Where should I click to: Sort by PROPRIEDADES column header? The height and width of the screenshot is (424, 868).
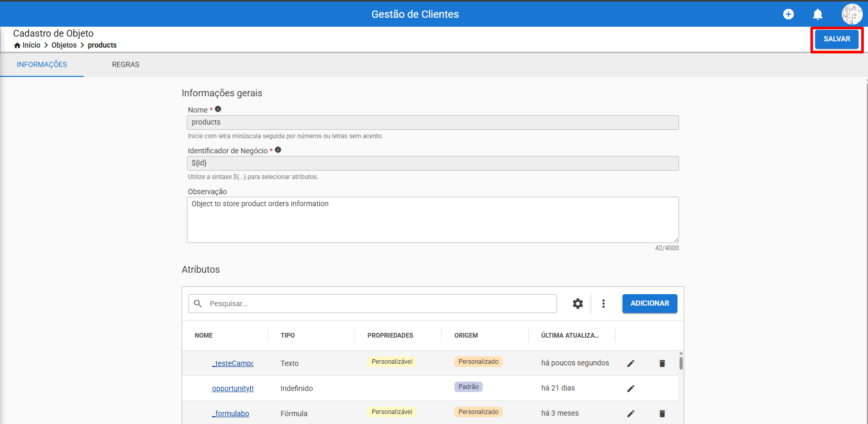(390, 336)
